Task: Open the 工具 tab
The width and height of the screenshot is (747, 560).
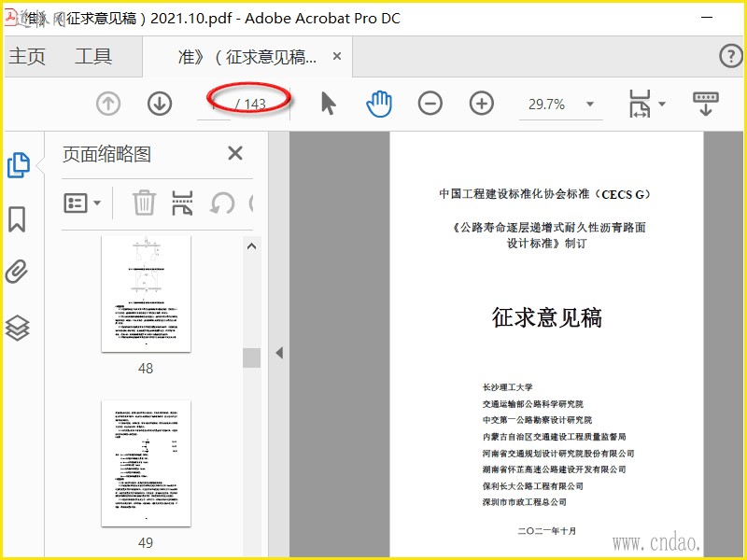Action: click(x=93, y=57)
